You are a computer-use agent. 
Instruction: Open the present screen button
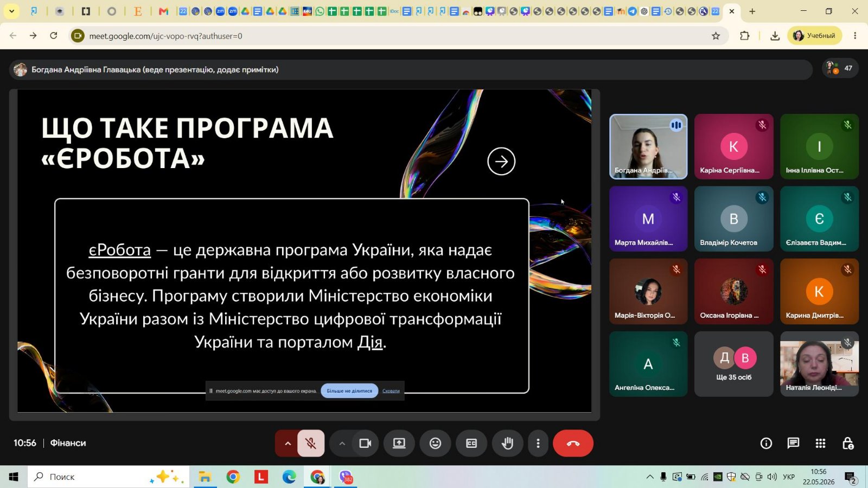[399, 444]
